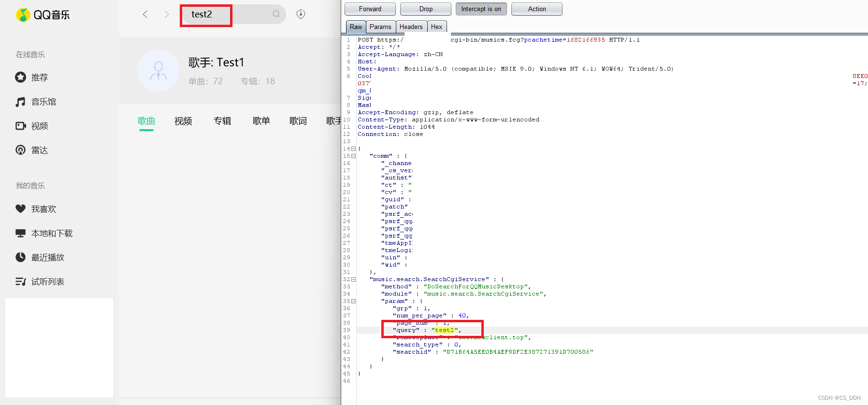
Task: Click the User-Agent header line
Action: coord(516,69)
